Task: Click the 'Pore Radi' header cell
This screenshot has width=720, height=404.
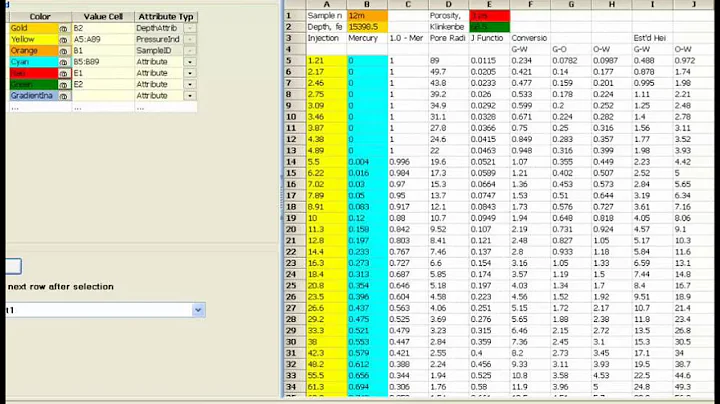Action: (x=449, y=38)
